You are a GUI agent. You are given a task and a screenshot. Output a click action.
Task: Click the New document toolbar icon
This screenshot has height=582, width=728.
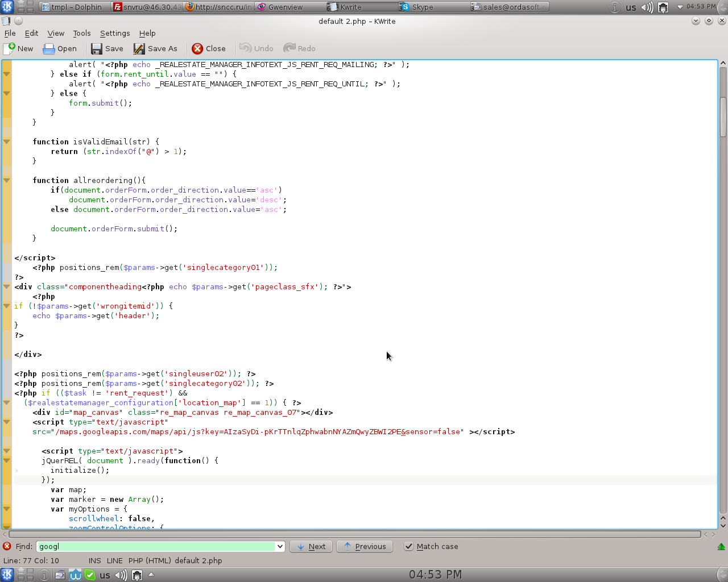10,49
